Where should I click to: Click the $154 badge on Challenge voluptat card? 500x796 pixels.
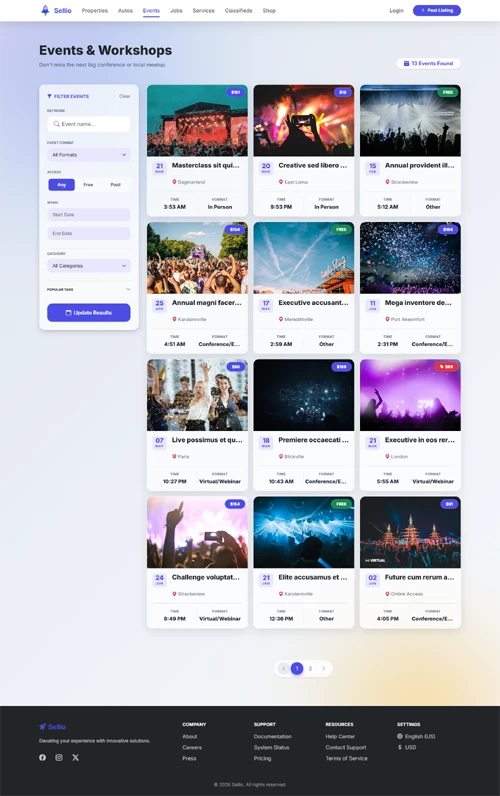[x=235, y=504]
